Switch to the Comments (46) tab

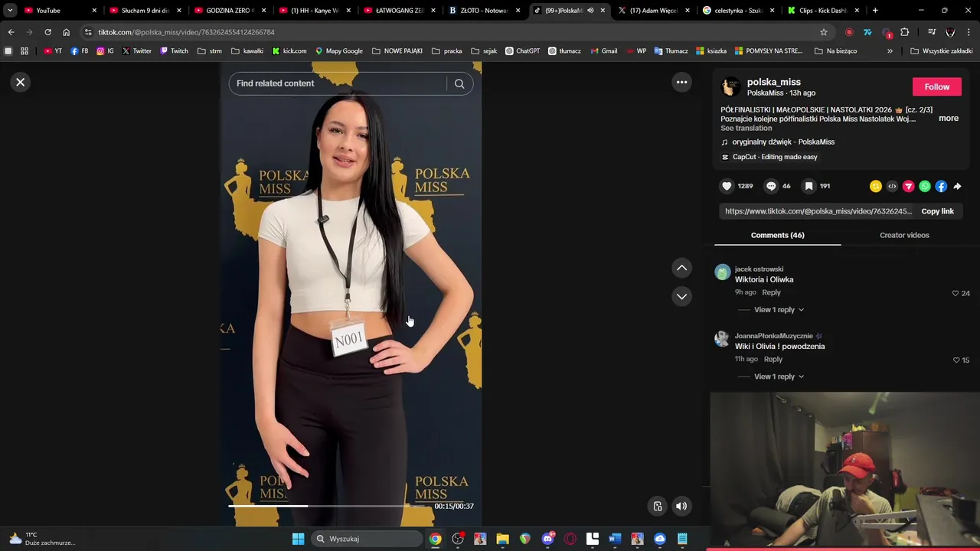(x=777, y=235)
